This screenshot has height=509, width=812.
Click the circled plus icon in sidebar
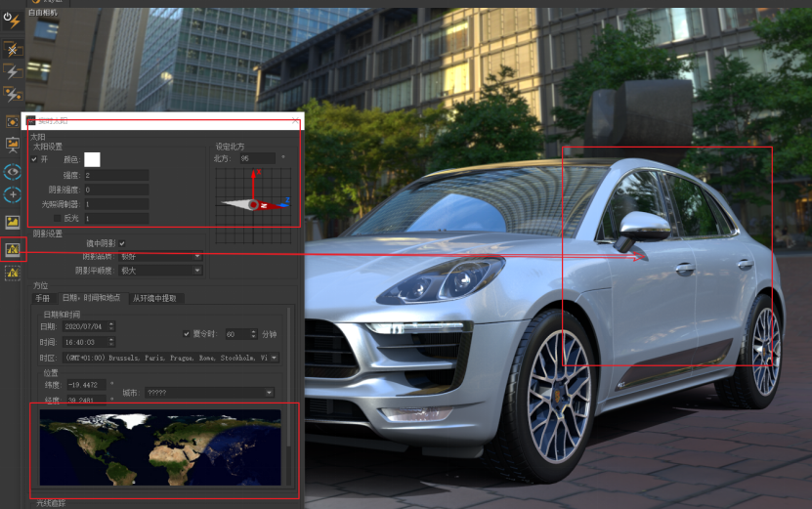13,194
